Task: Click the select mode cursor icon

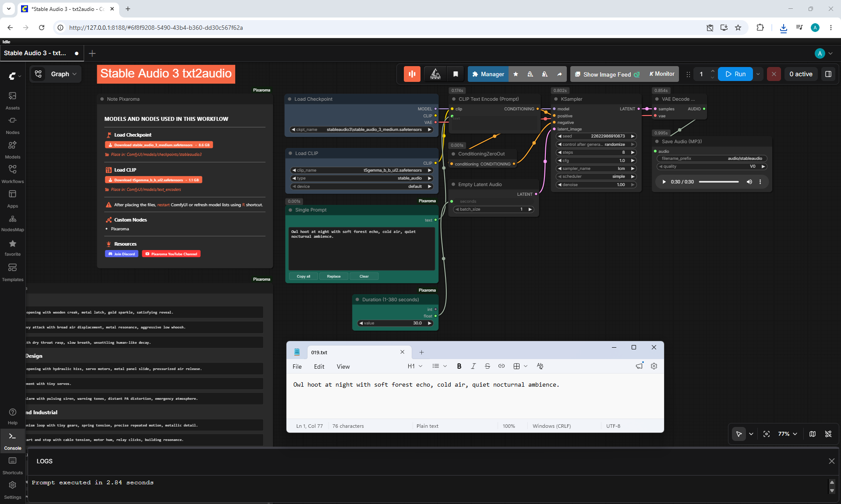Action: (739, 434)
